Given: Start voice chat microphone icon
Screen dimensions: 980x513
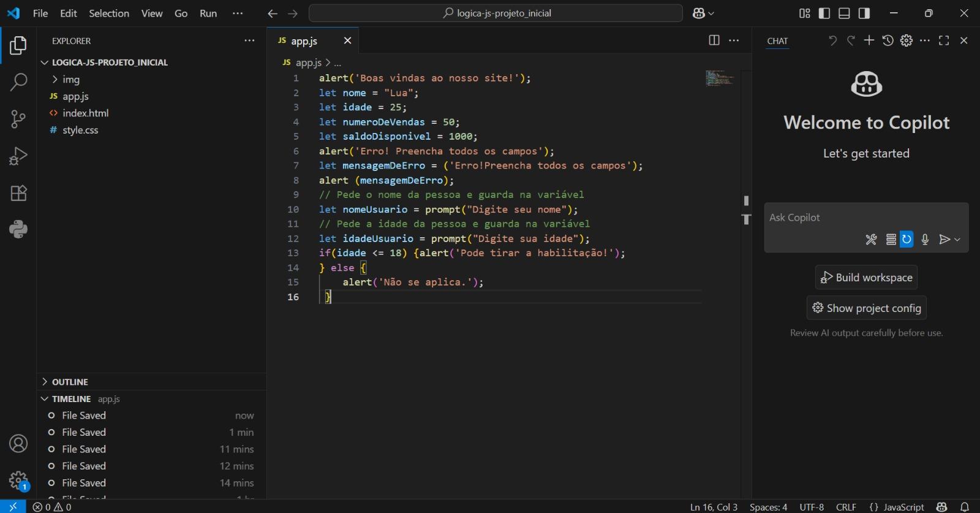Looking at the screenshot, I should [925, 240].
